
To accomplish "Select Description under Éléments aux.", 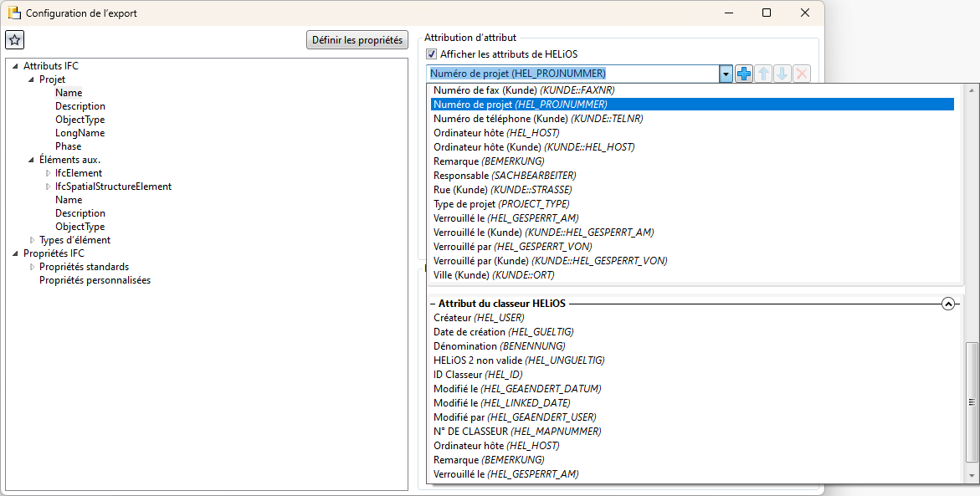I will pyautogui.click(x=80, y=213).
